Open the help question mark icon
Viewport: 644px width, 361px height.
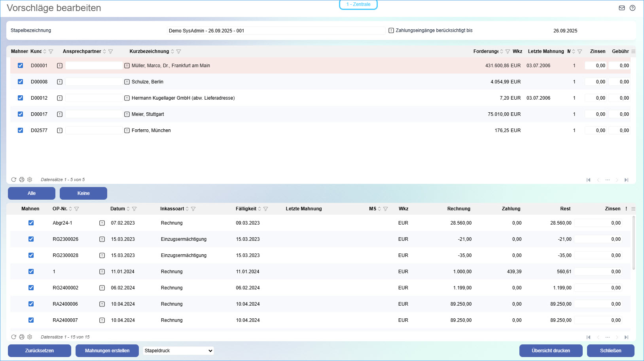[633, 8]
